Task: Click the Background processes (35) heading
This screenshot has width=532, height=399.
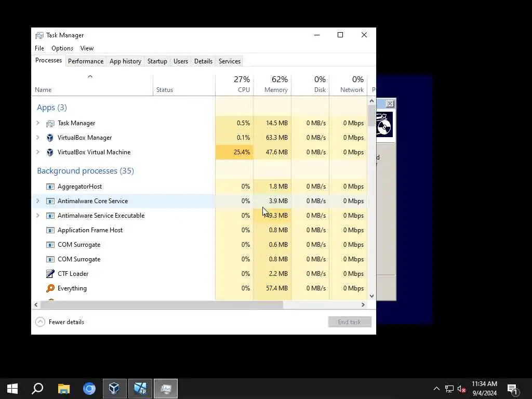Action: click(86, 170)
